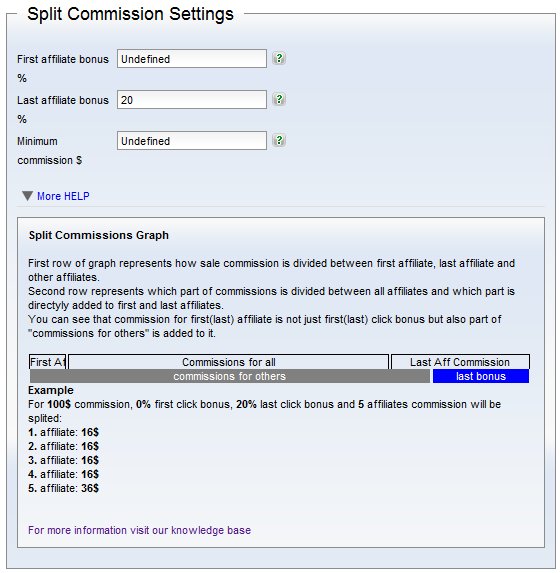Open the knowledge base information link
This screenshot has width=560, height=573.
[x=140, y=530]
